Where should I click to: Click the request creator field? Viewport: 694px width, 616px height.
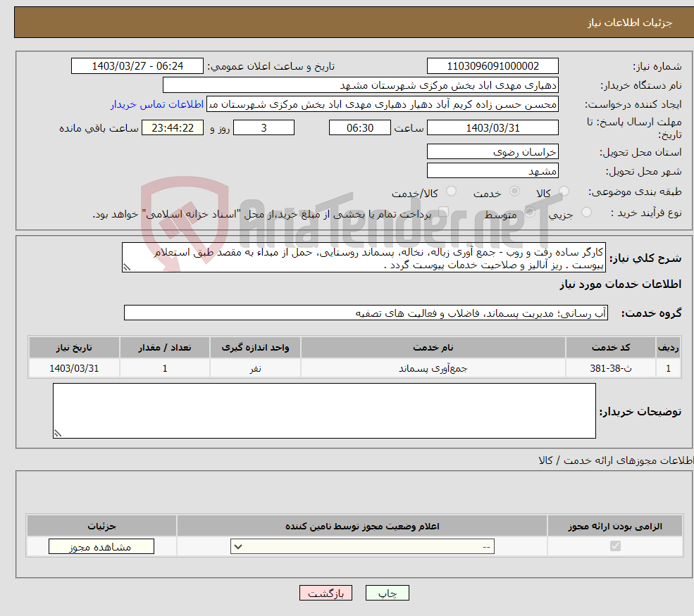coord(383,104)
